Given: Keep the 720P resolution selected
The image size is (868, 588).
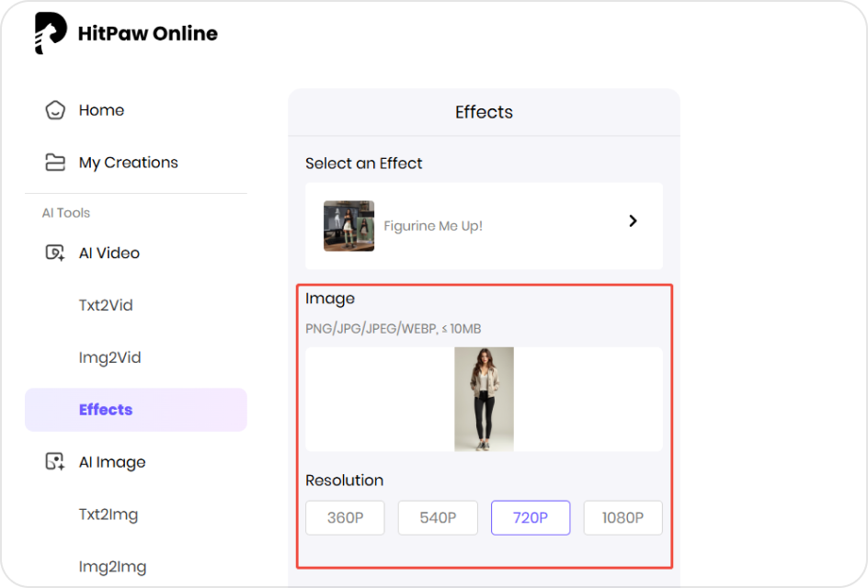Looking at the screenshot, I should (x=530, y=517).
